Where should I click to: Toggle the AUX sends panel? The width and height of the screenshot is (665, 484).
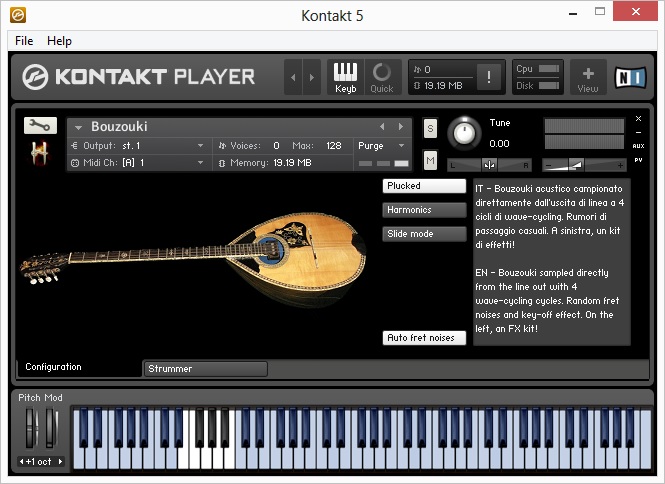(638, 146)
